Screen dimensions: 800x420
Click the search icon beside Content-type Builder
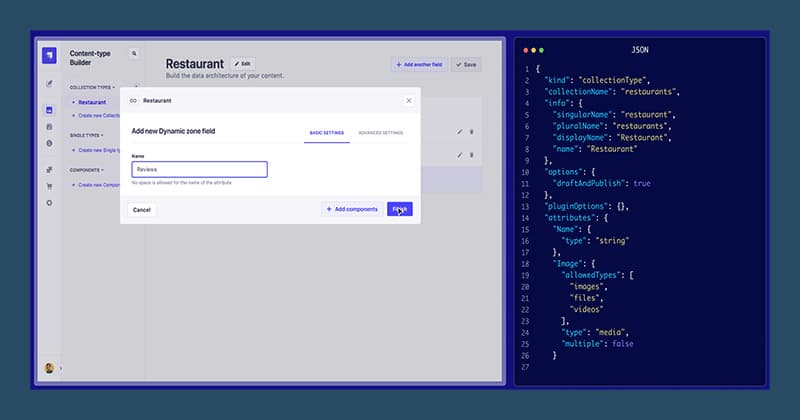(134, 53)
